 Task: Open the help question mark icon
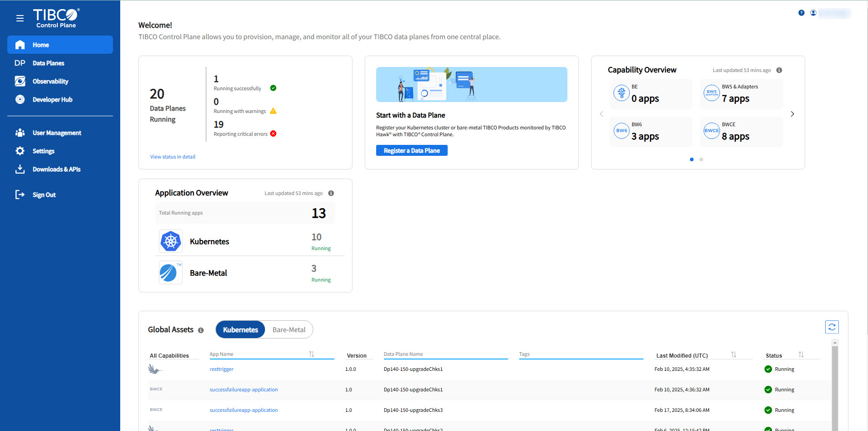click(x=801, y=13)
